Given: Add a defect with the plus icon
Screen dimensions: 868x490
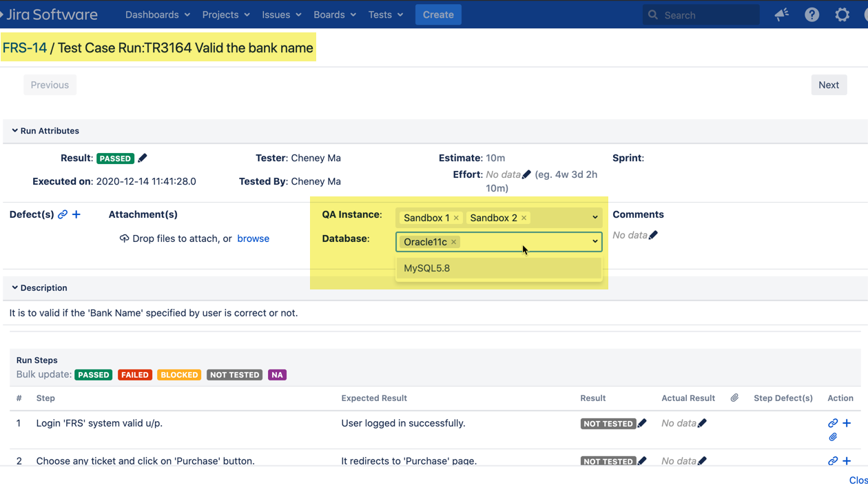Looking at the screenshot, I should tap(76, 215).
